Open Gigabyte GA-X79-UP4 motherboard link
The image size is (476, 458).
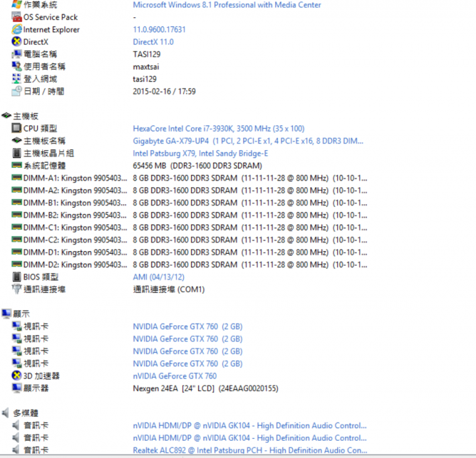[x=248, y=141]
